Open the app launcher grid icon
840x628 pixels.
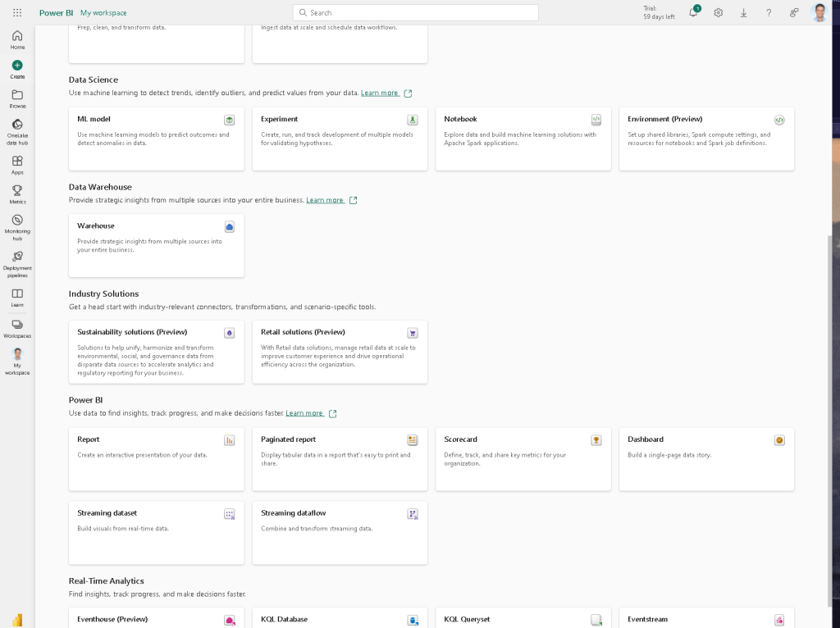17,13
